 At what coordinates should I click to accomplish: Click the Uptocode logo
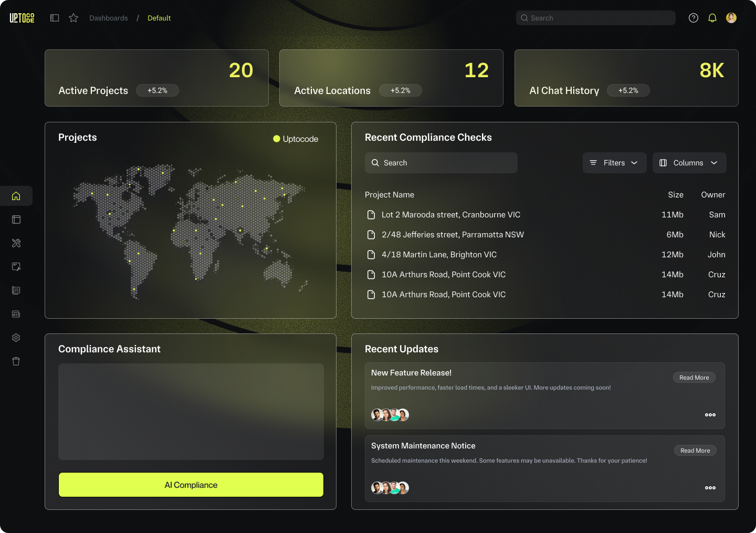pos(22,18)
